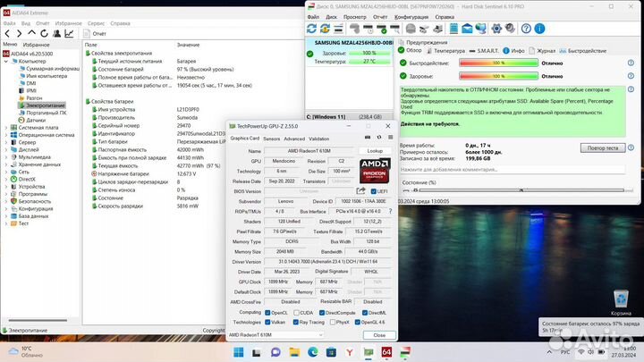Toggle the DirectCompute checkbox
The width and height of the screenshot is (644, 362).
(x=322, y=313)
